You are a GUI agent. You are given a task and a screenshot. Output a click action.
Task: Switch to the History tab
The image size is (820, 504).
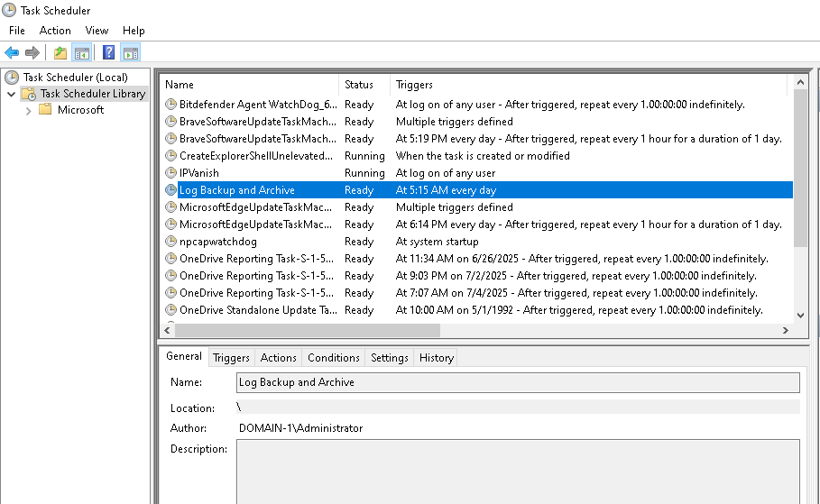(x=436, y=358)
